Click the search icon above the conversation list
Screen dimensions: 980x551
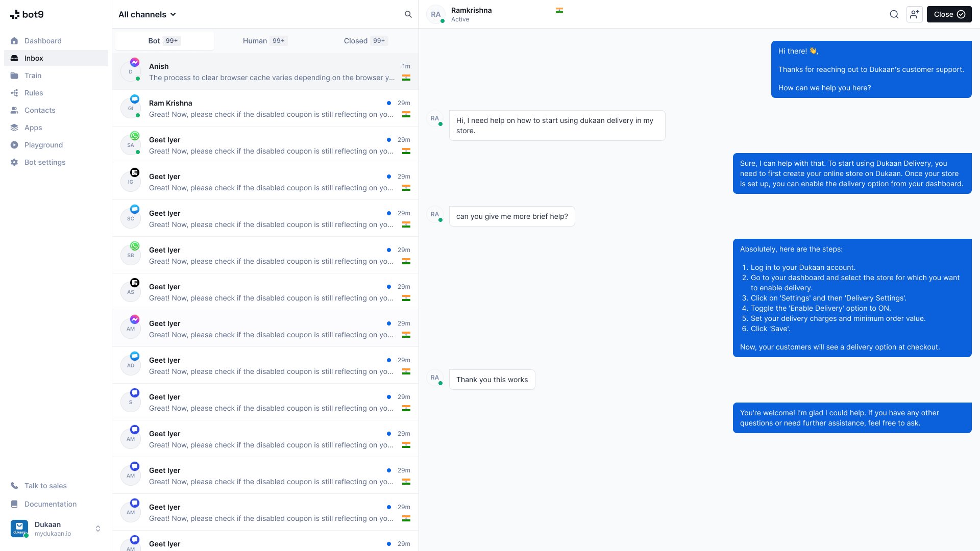408,14
